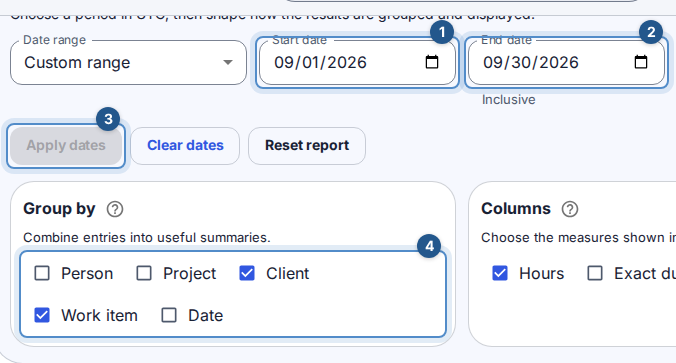The height and width of the screenshot is (363, 676).
Task: Focus the End date field 09/30/2026
Action: click(x=566, y=63)
